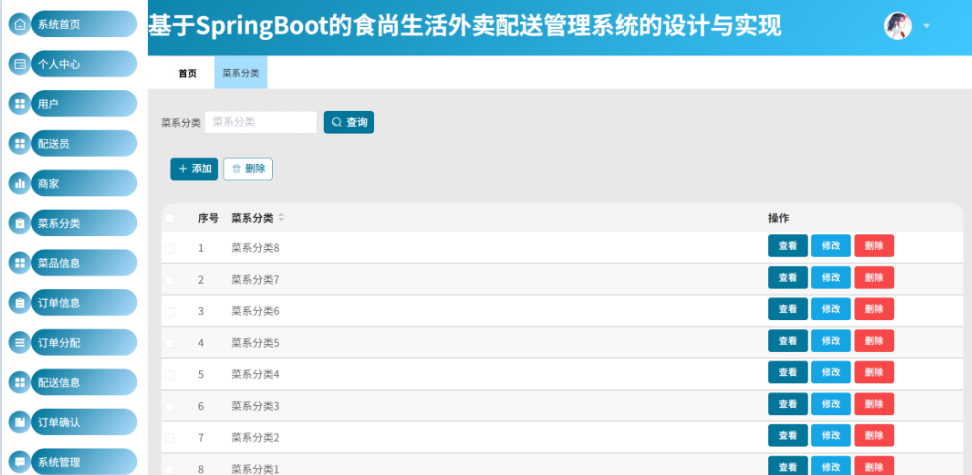Screen dimensions: 972x475
Task: Click the grid icon beside 配送信息
Action: 20,383
